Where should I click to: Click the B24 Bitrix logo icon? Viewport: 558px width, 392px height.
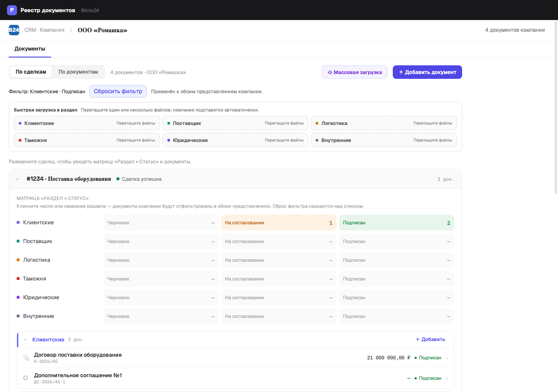(14, 30)
